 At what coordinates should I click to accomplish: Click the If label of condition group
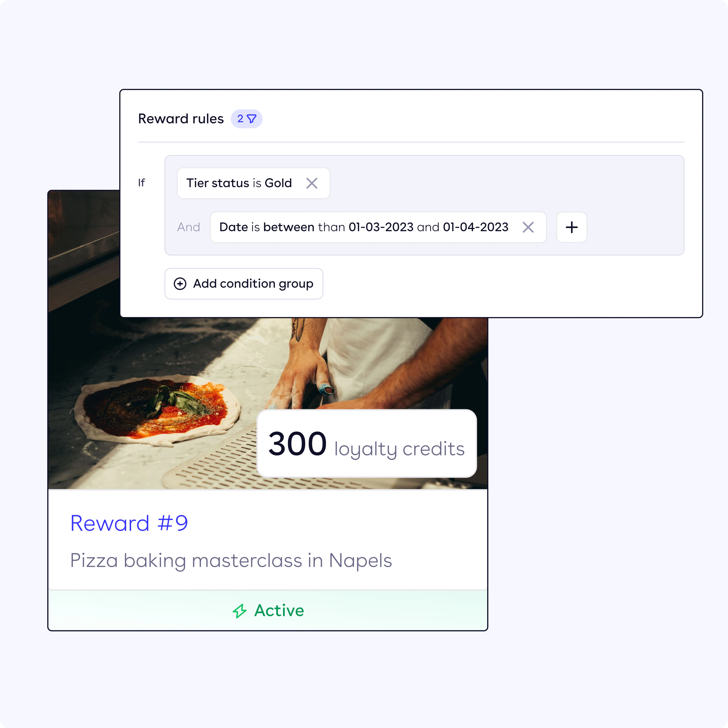pos(141,183)
